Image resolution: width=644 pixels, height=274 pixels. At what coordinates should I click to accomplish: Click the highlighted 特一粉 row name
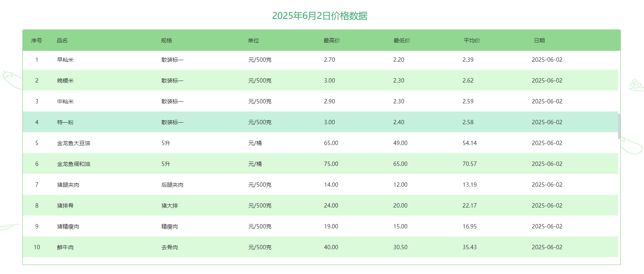pos(65,122)
